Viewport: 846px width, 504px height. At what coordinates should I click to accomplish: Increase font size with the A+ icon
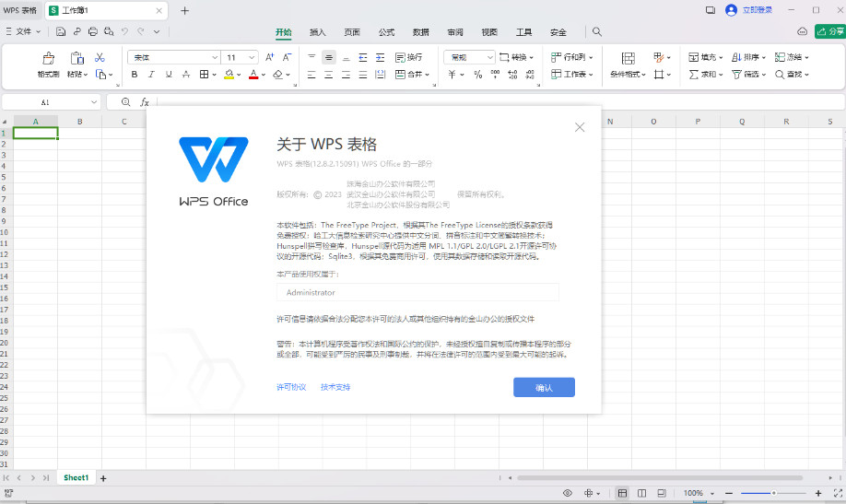point(270,57)
